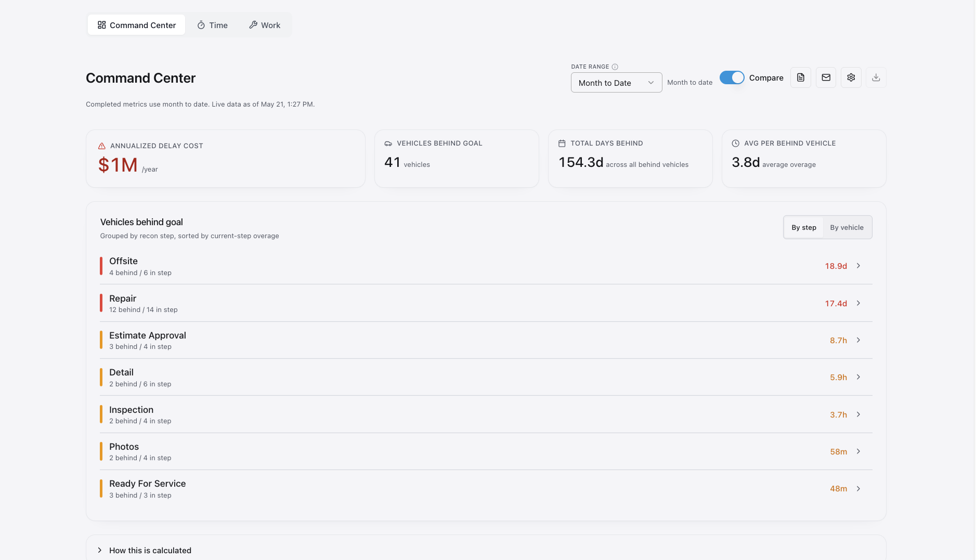Expand the Repair row chevron
The width and height of the screenshot is (976, 560).
[x=858, y=303]
